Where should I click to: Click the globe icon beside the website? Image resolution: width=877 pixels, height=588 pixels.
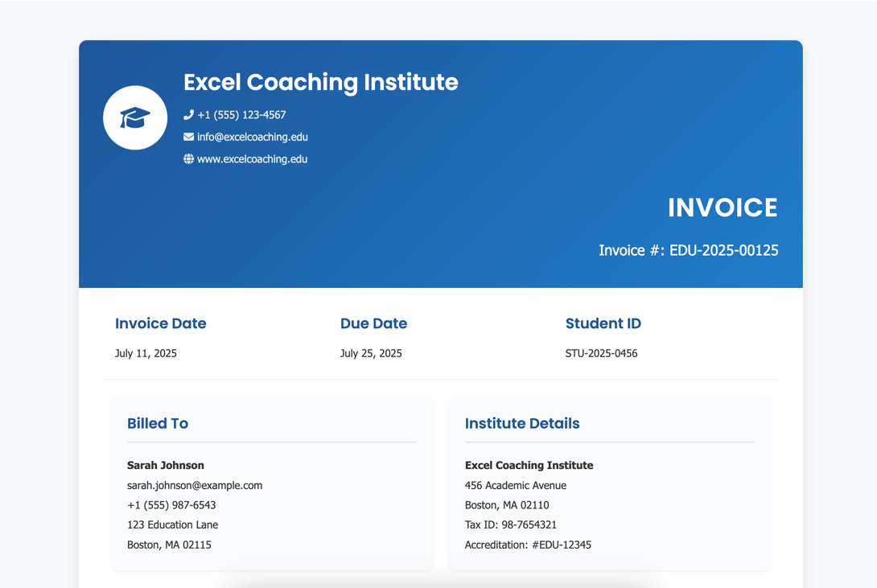tap(188, 159)
